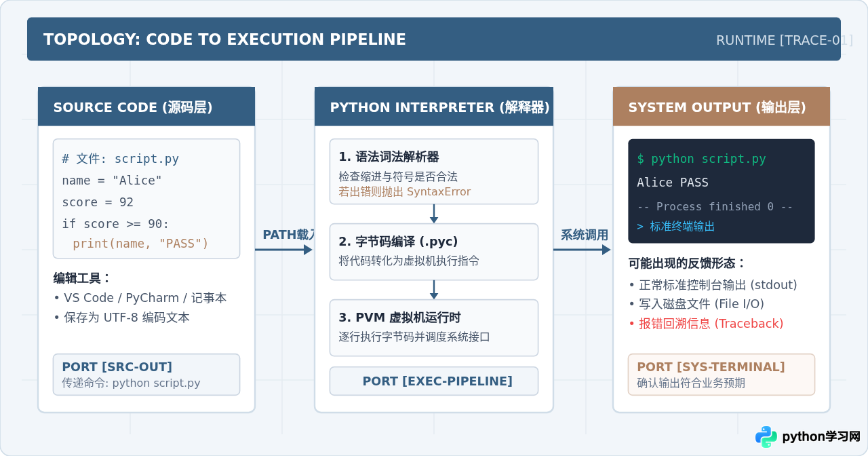
Task: Select the TOPOLOGY: CODE TO EXECUTION PIPELINE title
Action: [224, 39]
